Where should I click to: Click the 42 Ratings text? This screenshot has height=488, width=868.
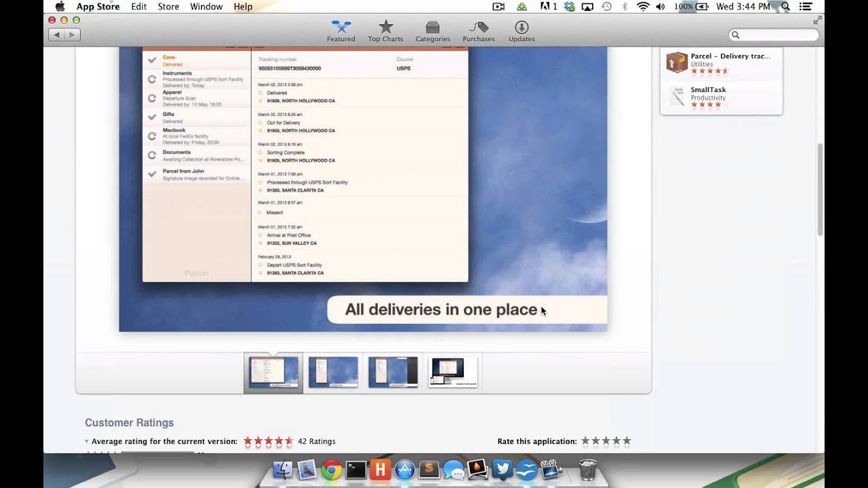pos(317,441)
